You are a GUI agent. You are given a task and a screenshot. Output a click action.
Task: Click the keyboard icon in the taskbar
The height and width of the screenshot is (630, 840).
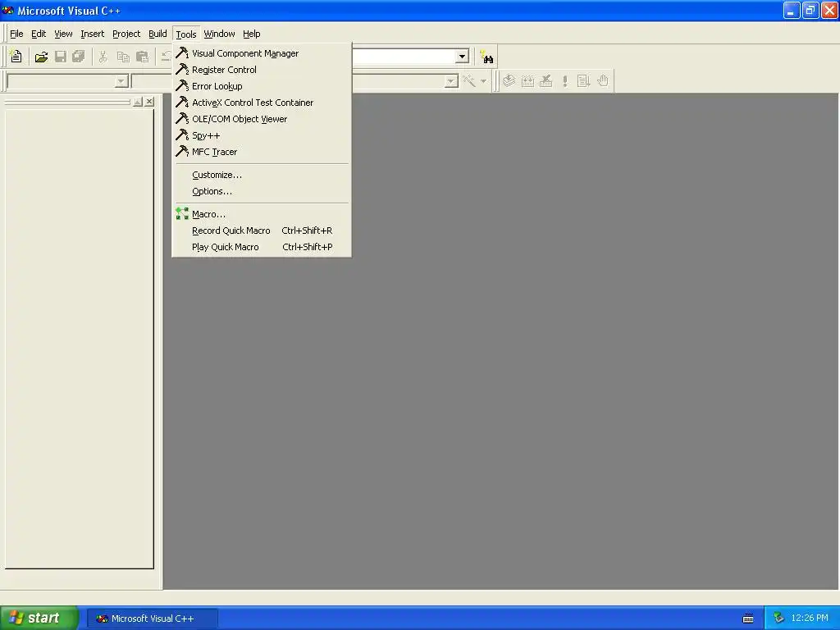point(748,619)
